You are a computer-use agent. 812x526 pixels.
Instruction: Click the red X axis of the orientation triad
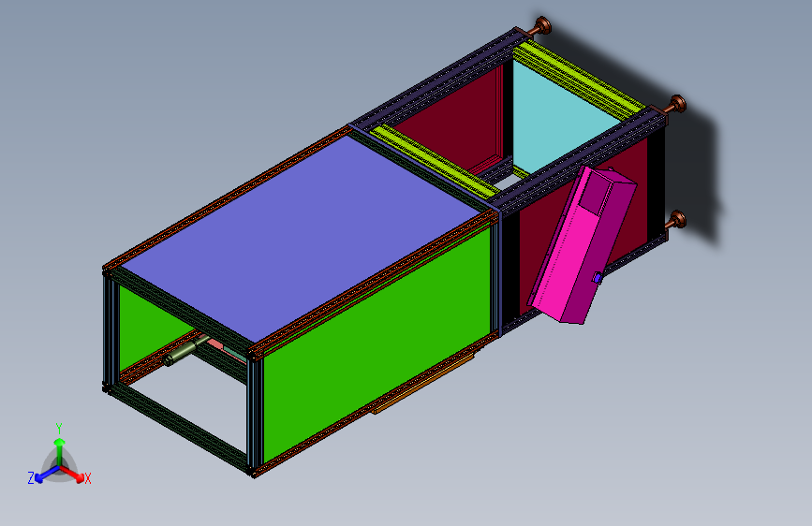coord(72,474)
